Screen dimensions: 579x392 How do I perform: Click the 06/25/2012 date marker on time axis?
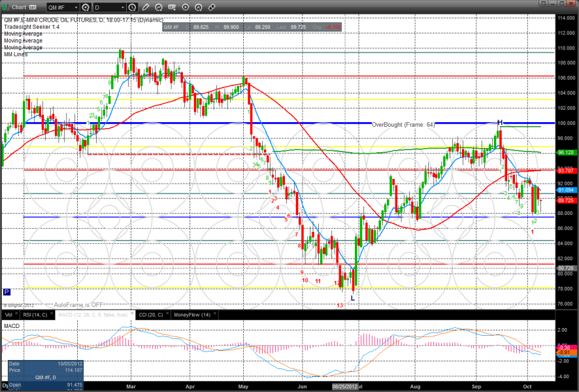tap(344, 387)
